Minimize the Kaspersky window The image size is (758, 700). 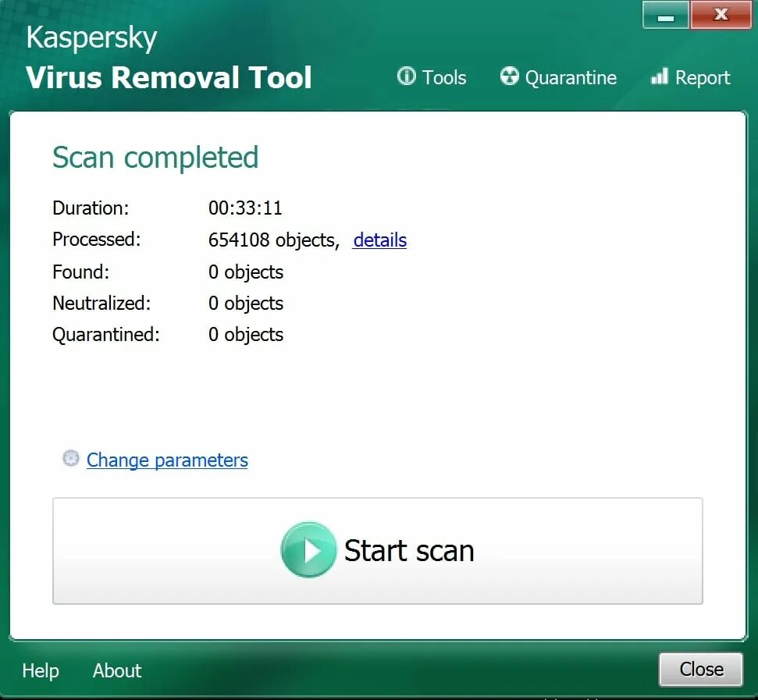666,16
